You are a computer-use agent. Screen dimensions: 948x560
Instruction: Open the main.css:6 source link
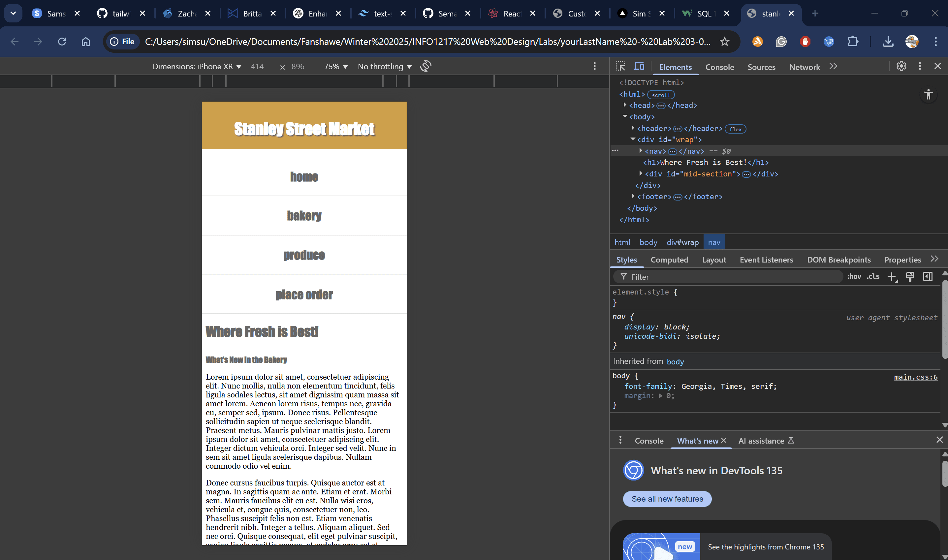(x=916, y=377)
